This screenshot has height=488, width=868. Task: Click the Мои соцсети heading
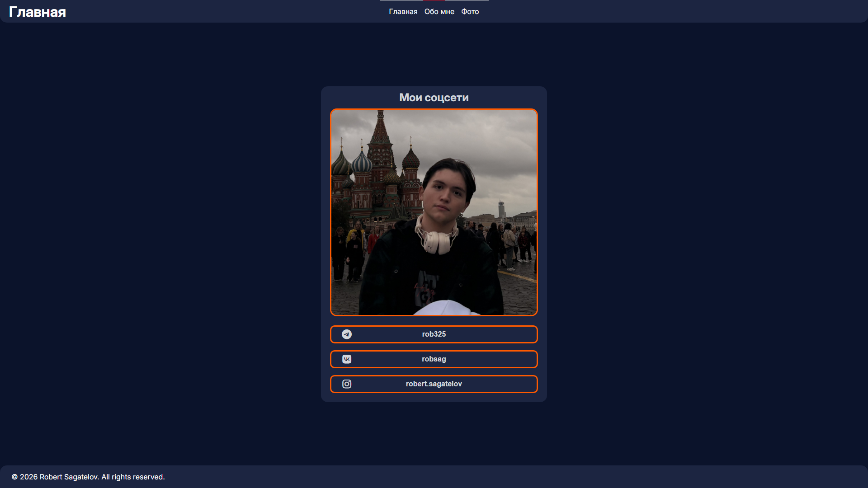coord(434,98)
